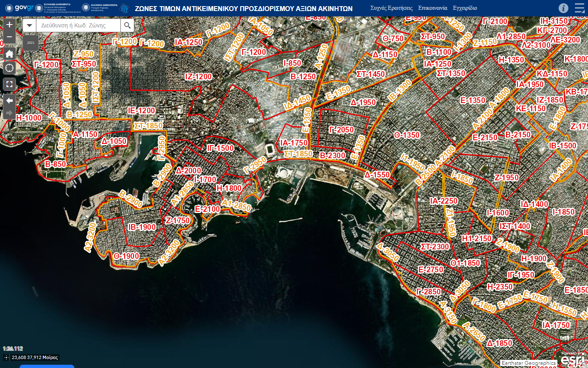
Task: Expand the search source dropdown arrow
Action: pos(29,25)
